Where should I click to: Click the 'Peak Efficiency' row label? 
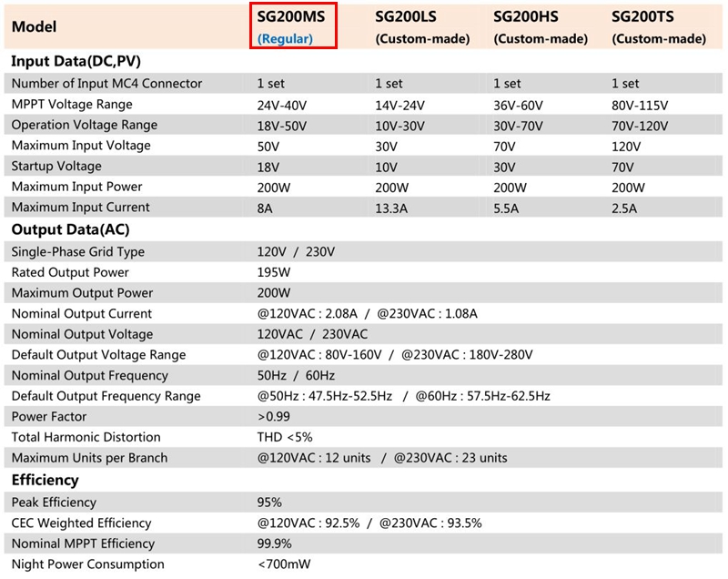[54, 503]
